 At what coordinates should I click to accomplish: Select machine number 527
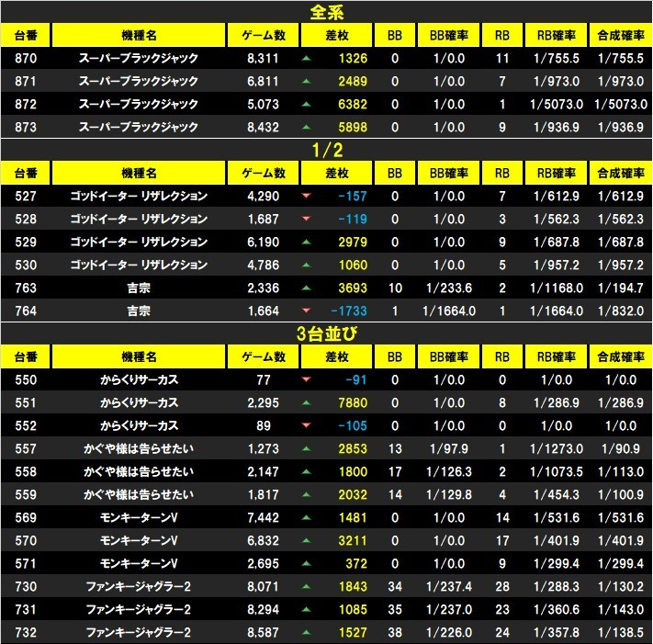tap(26, 196)
